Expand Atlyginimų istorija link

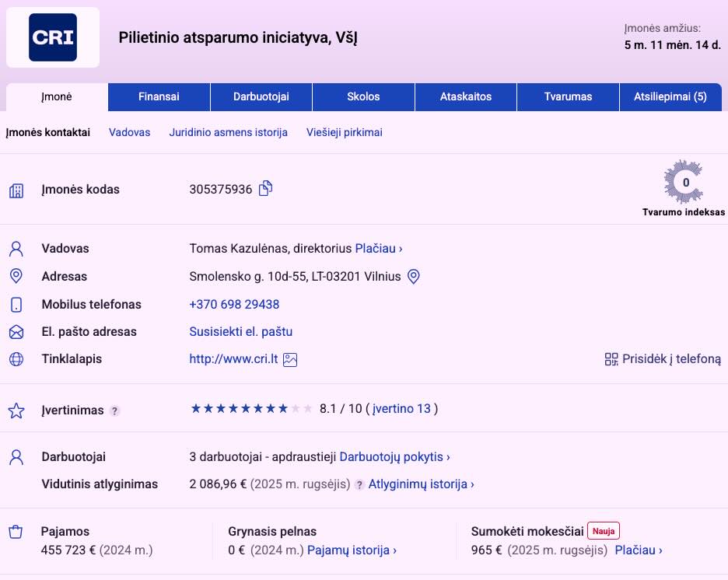coord(421,484)
